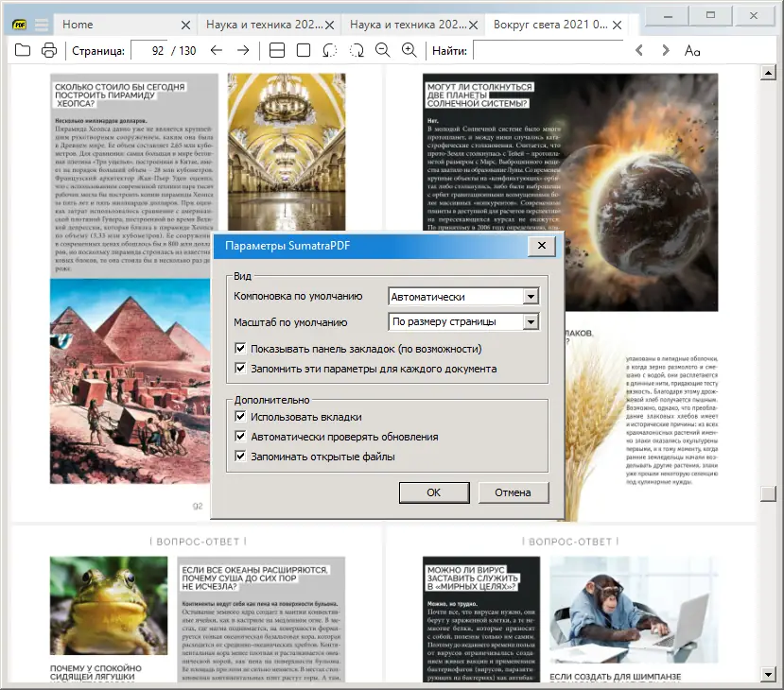Zoom in with magnifier plus

click(409, 50)
